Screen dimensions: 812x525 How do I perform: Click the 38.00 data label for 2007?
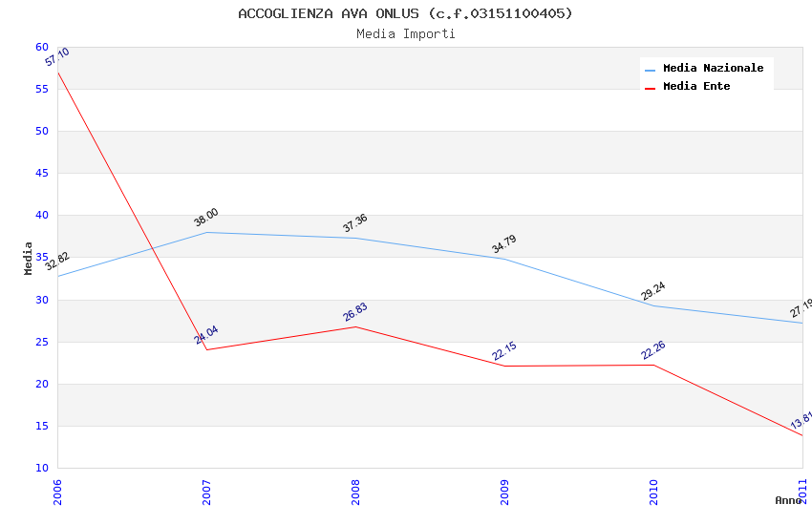click(206, 218)
